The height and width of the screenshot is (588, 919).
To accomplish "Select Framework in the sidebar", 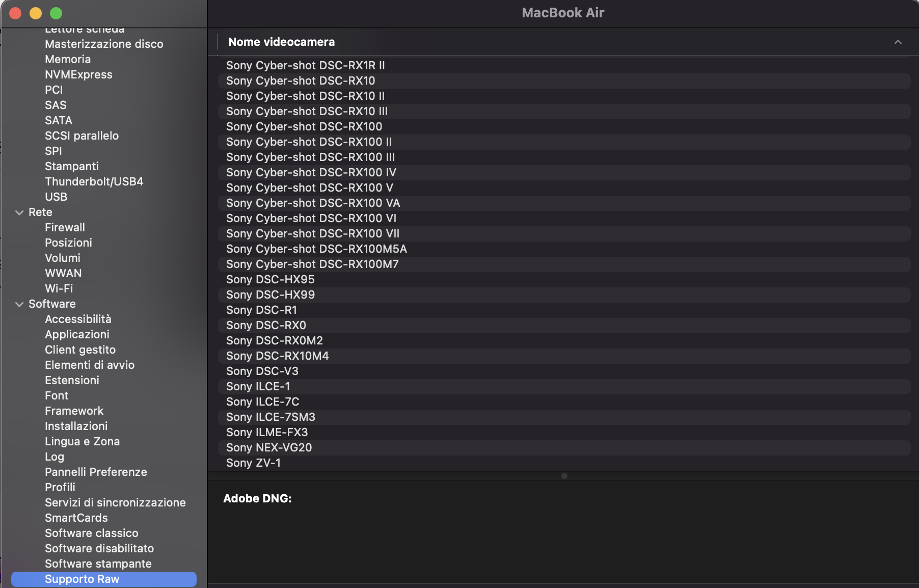I will [x=74, y=411].
